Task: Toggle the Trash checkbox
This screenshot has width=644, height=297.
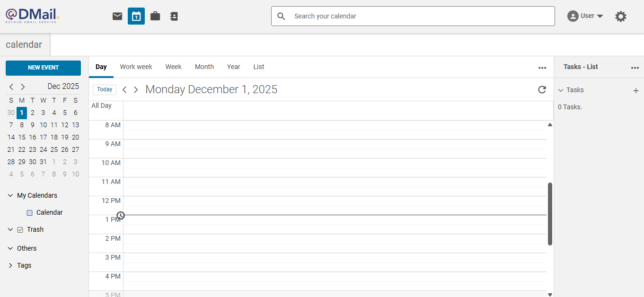Action: pos(20,230)
